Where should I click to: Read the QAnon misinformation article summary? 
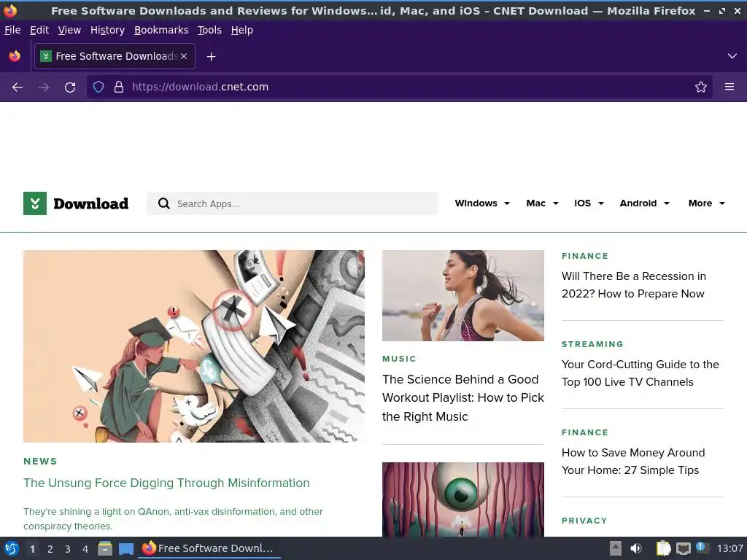click(173, 518)
